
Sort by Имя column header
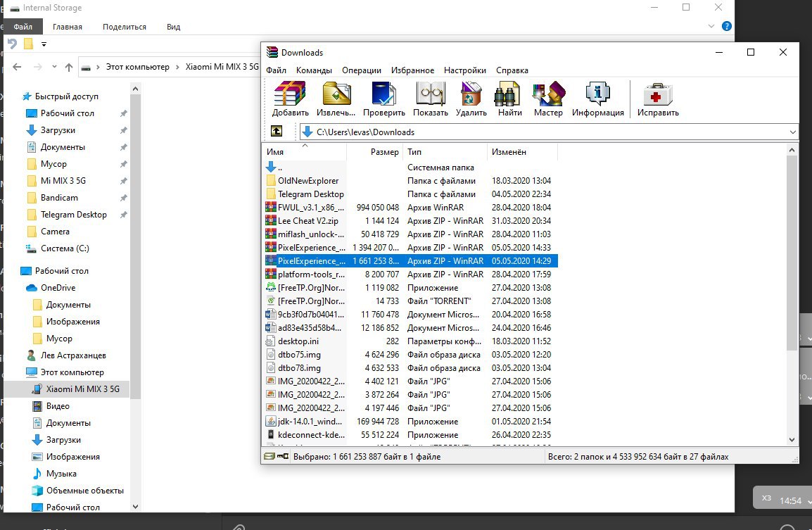(305, 152)
